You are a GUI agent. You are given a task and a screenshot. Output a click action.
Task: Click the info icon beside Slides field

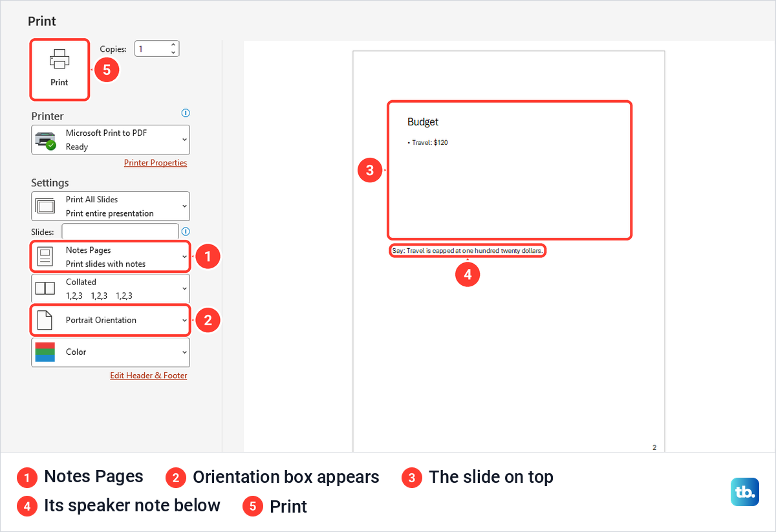[x=186, y=231]
